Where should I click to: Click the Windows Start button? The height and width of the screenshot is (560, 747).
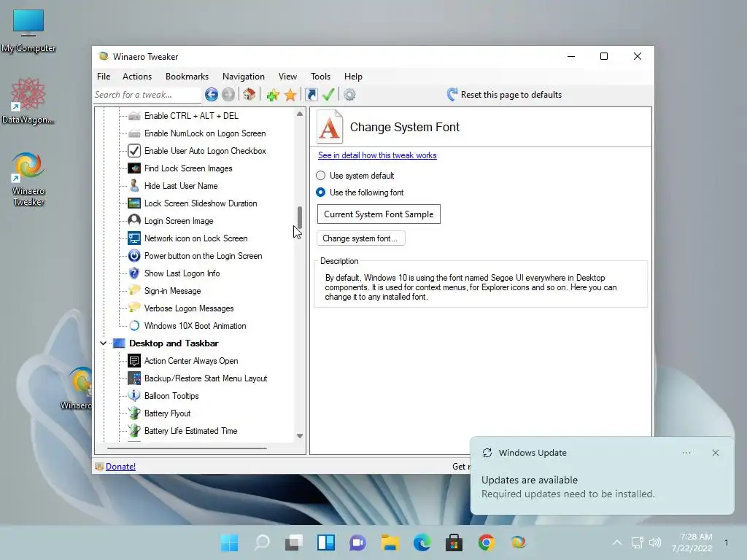tap(229, 542)
